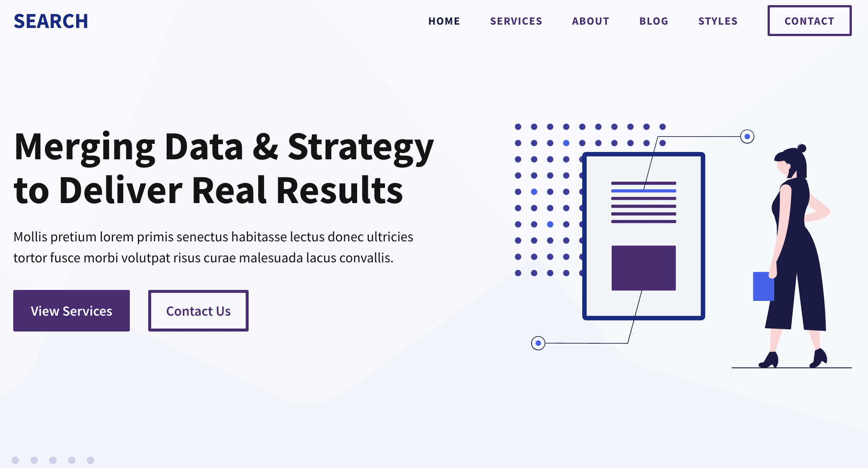Expand the SERVICES navigation dropdown

coord(515,21)
